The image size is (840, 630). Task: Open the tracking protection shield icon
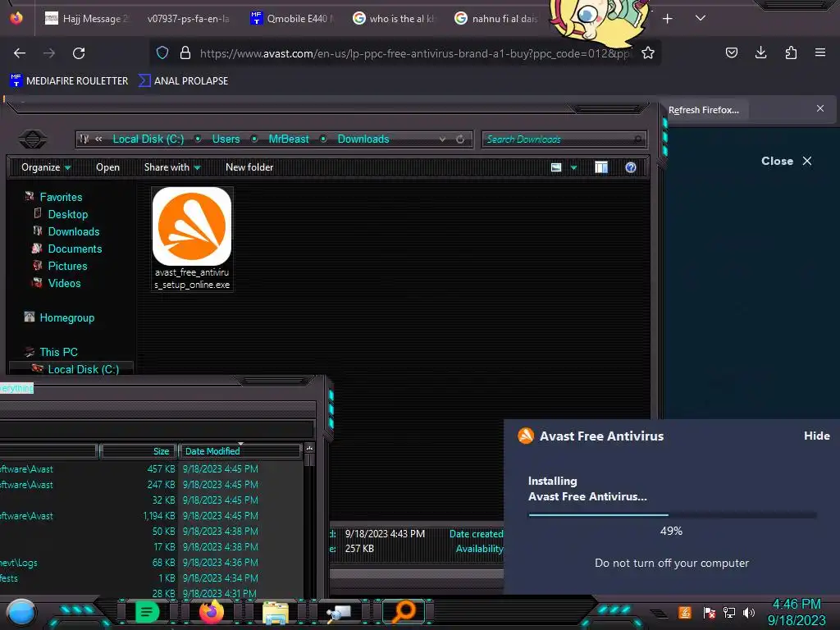pyautogui.click(x=162, y=53)
